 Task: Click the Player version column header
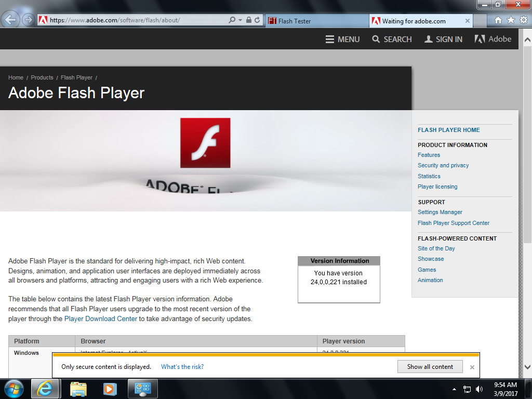pos(361,341)
